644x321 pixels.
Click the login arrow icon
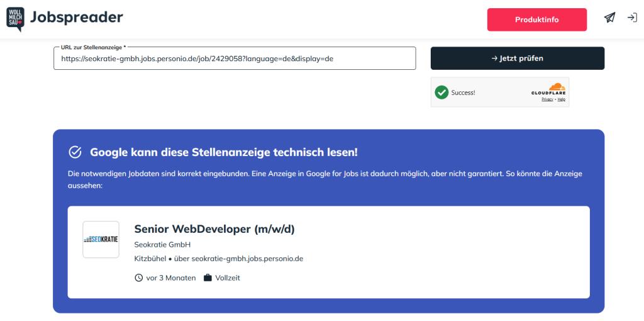[632, 18]
